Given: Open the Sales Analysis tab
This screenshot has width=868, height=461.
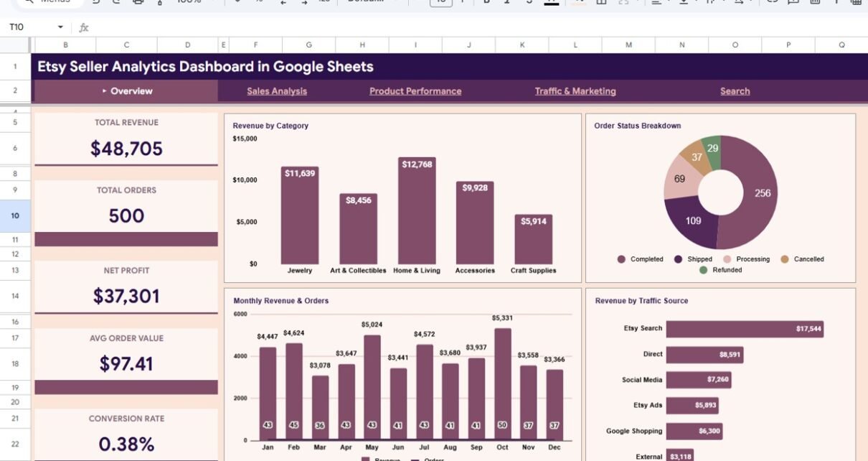Looking at the screenshot, I should 277,91.
